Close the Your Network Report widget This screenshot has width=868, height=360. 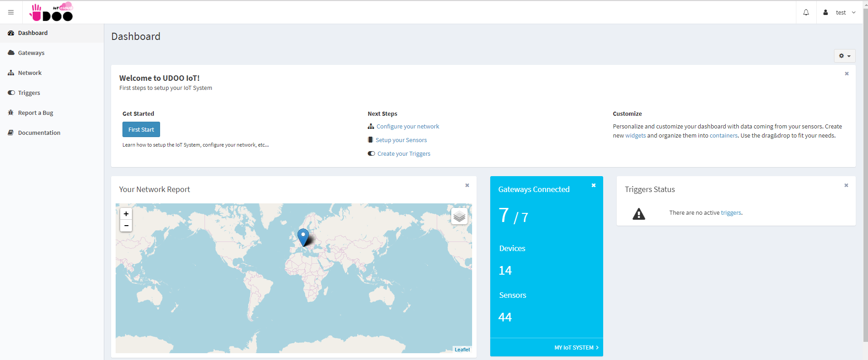click(x=467, y=185)
